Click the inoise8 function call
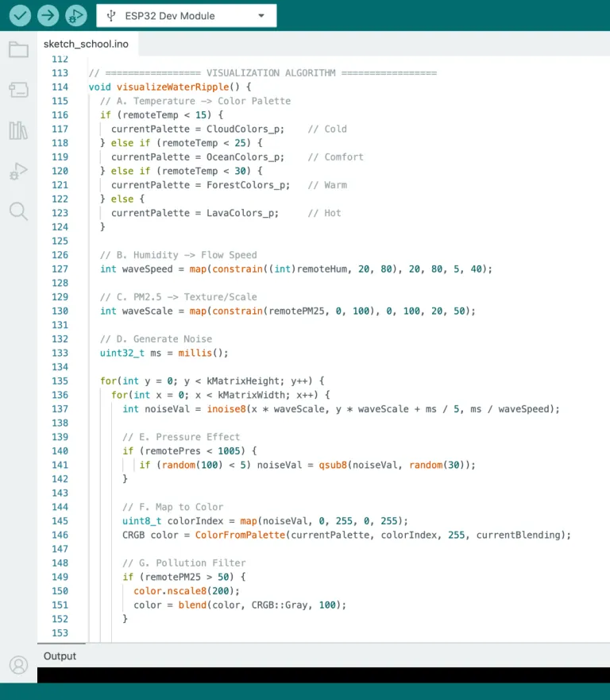This screenshot has height=700, width=610. click(x=226, y=409)
